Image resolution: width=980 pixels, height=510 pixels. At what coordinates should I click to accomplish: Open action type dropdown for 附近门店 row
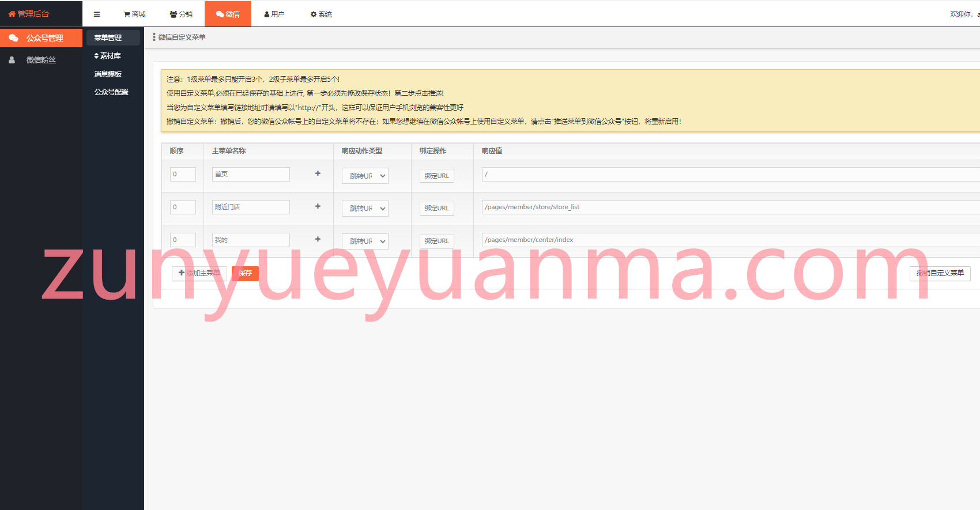click(365, 209)
